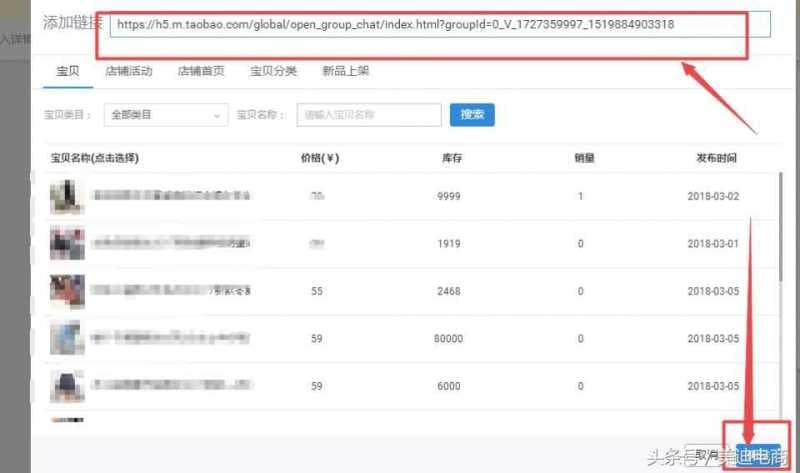Select product thumbnail in the 1919 stock row
800x473 pixels.
67,243
